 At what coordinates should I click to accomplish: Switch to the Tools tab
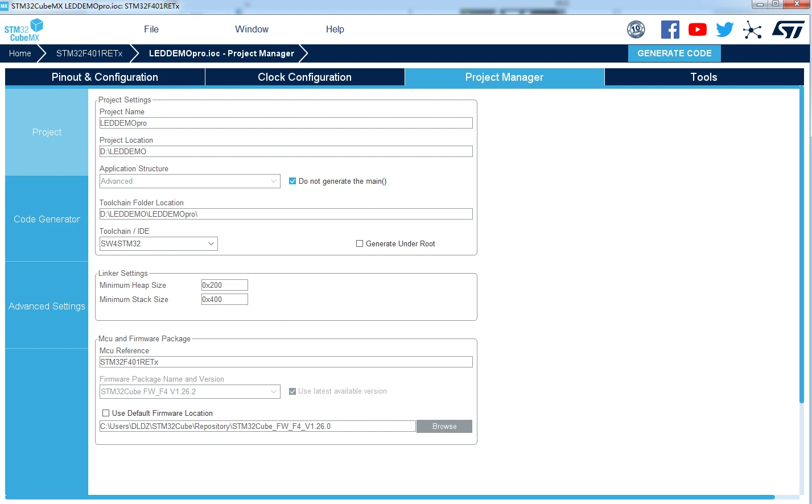(703, 77)
